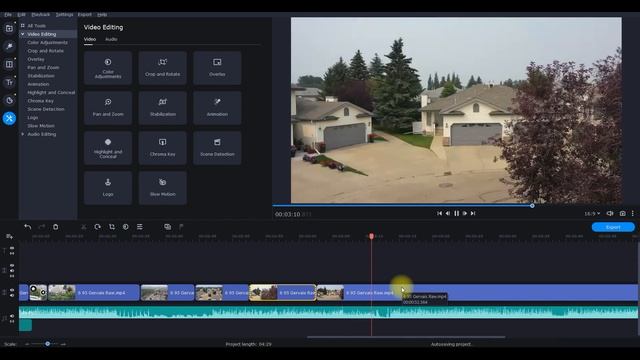Step to next frame button
The height and width of the screenshot is (360, 640).
pyautogui.click(x=464, y=213)
